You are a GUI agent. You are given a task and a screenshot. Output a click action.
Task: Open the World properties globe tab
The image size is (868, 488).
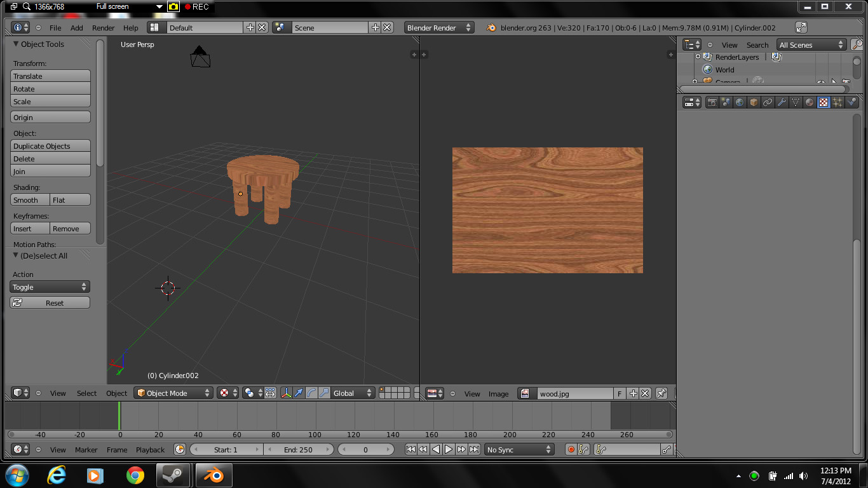[740, 102]
